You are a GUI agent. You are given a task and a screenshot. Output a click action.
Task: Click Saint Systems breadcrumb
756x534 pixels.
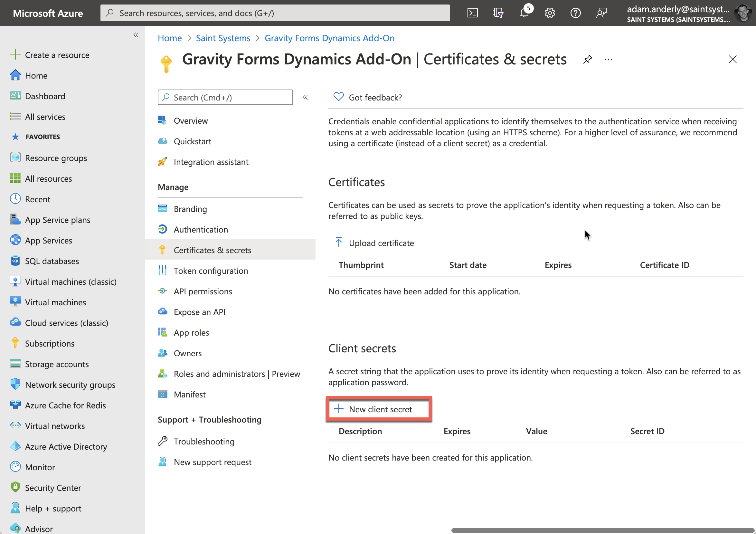pyautogui.click(x=223, y=38)
